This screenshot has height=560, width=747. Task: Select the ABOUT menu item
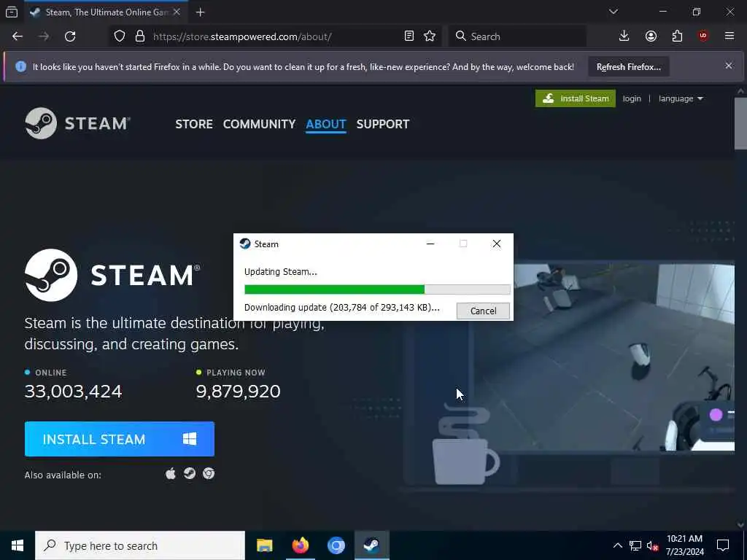point(326,124)
